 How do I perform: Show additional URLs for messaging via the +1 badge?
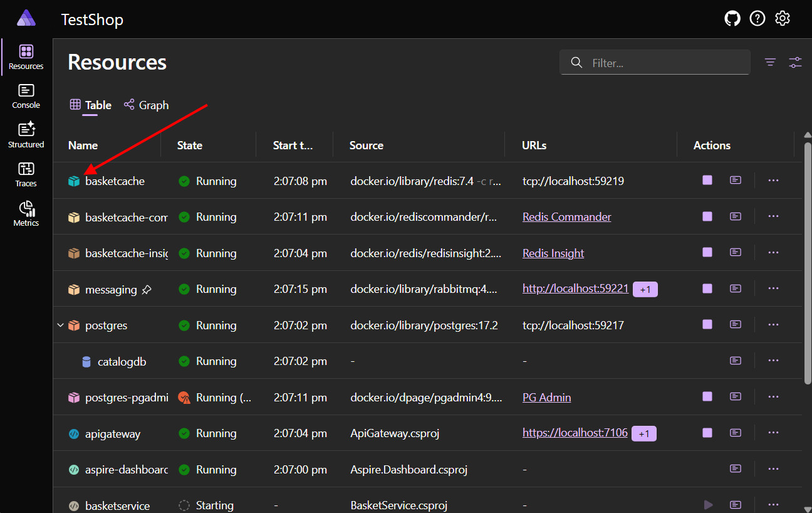[x=645, y=289]
